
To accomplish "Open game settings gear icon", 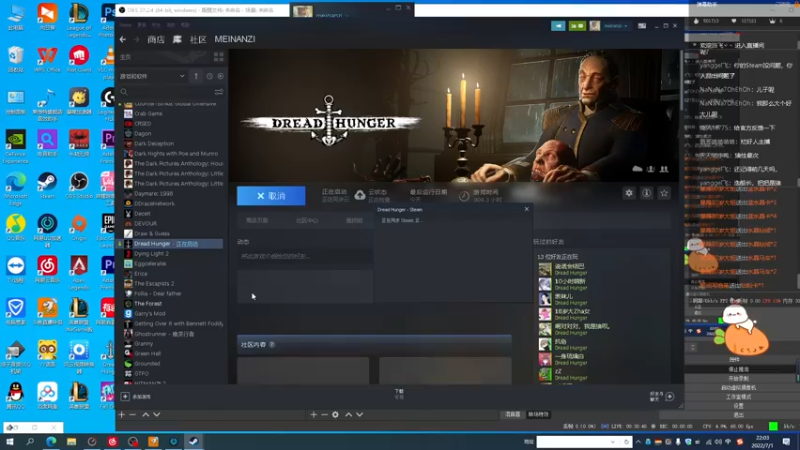I will point(629,193).
